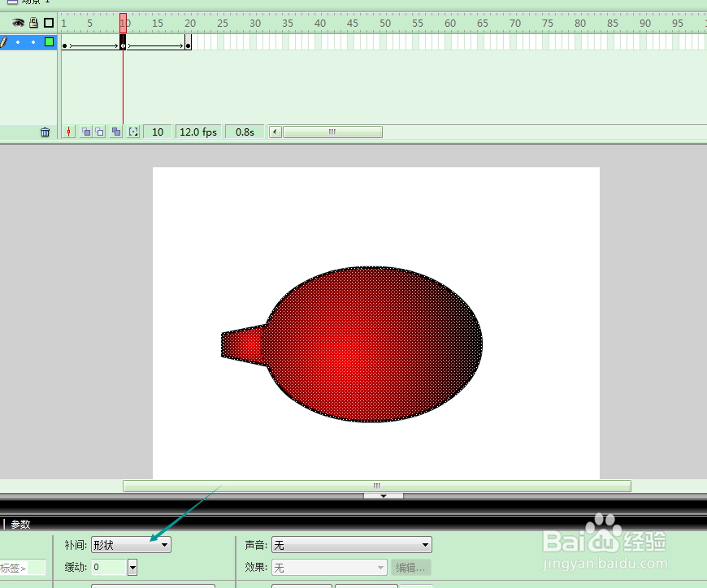The width and height of the screenshot is (707, 588).
Task: Lock the layer via its lock-column dot
Action: [33, 42]
